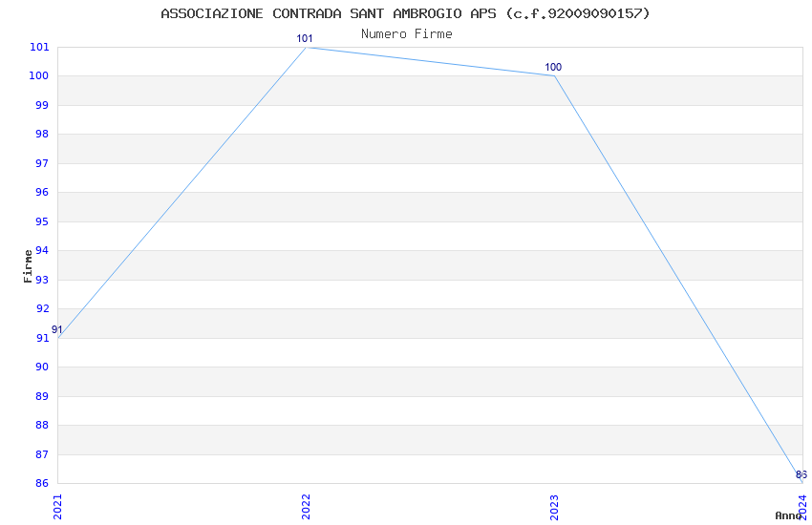
Task: Click the 100 data point label for 2023
Action: point(553,67)
